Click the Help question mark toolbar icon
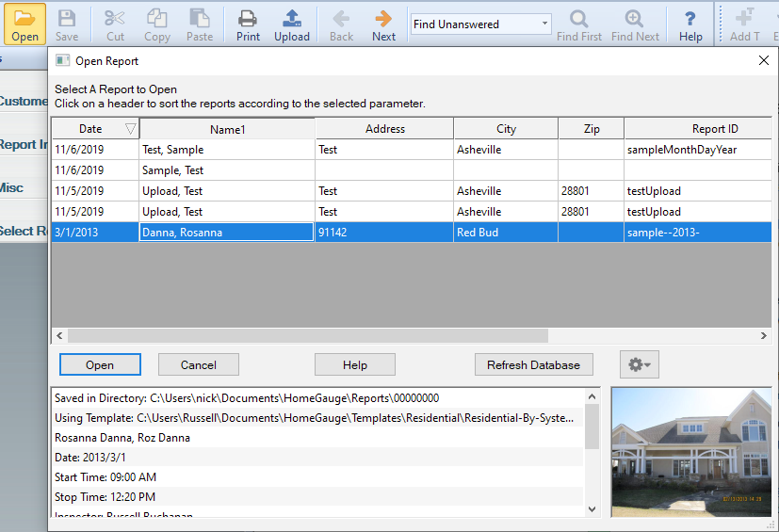The height and width of the screenshot is (532, 779). (690, 24)
